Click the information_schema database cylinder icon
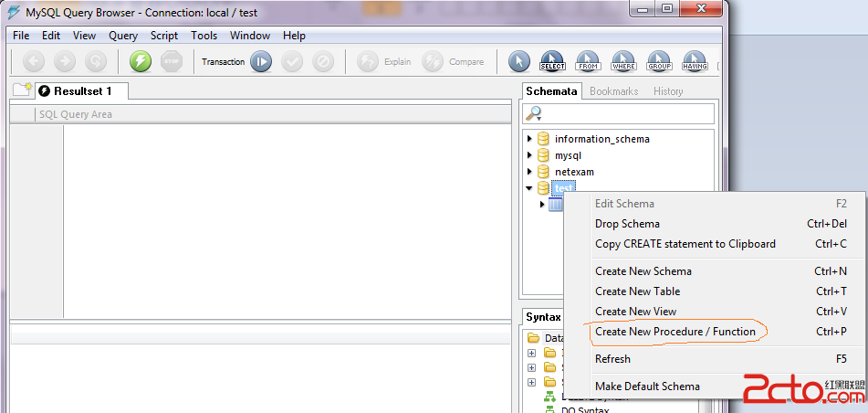The width and height of the screenshot is (868, 413). point(543,139)
